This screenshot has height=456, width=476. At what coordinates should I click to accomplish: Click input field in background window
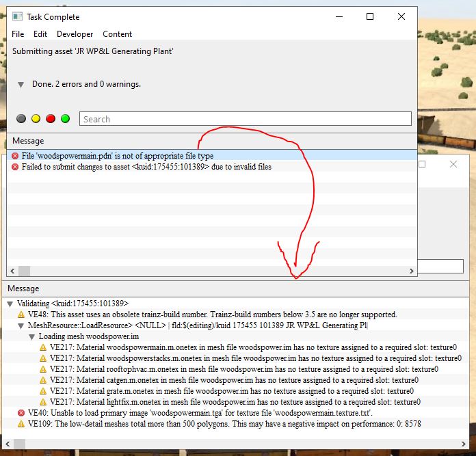[x=440, y=267]
